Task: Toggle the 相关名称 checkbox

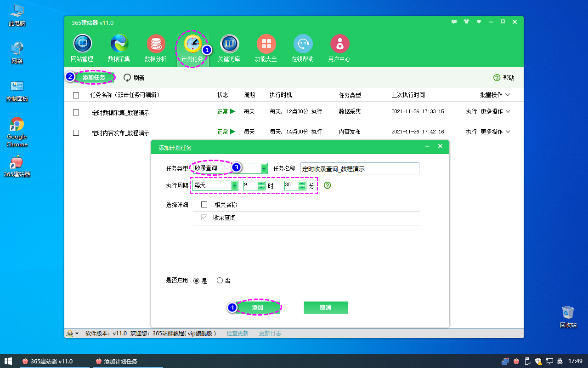Action: click(x=204, y=205)
